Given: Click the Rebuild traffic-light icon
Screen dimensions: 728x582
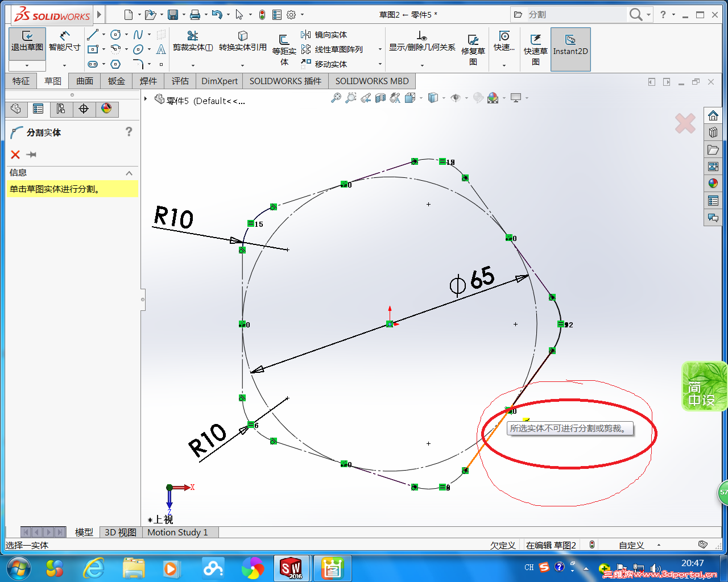Looking at the screenshot, I should point(262,15).
